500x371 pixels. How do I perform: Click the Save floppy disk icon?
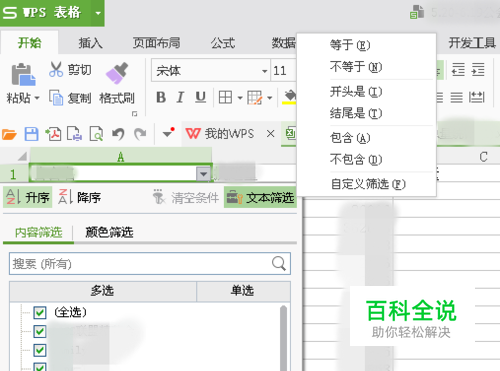pos(31,134)
